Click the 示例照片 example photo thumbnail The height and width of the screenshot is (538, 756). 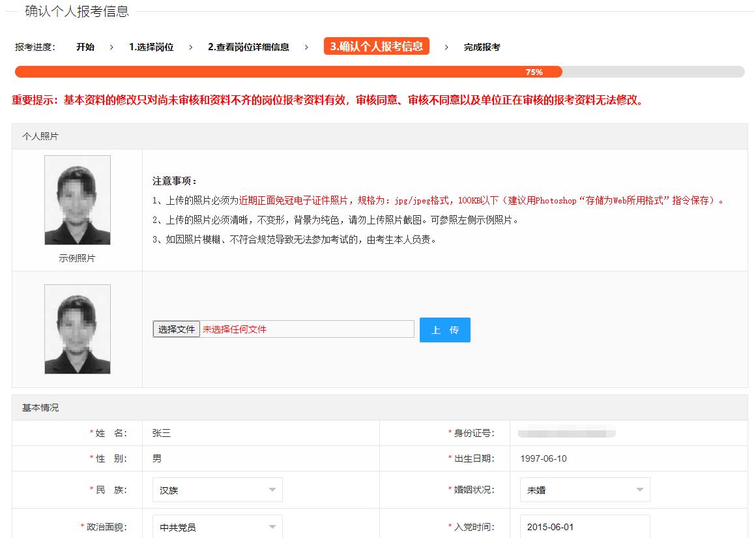coord(77,200)
